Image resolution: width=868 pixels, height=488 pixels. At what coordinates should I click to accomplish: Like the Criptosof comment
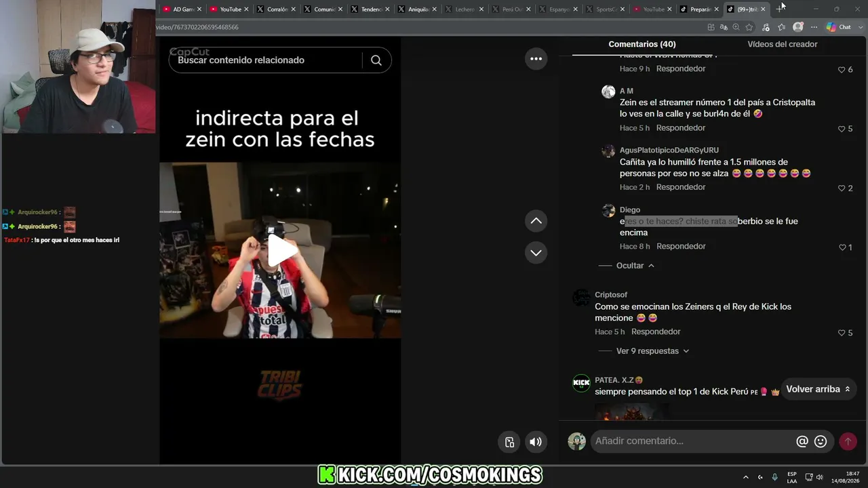tap(842, 333)
